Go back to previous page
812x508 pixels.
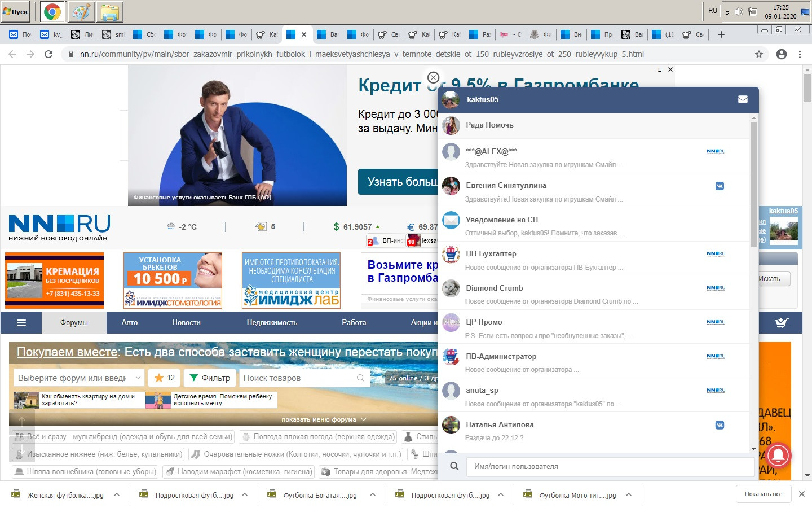(x=12, y=54)
